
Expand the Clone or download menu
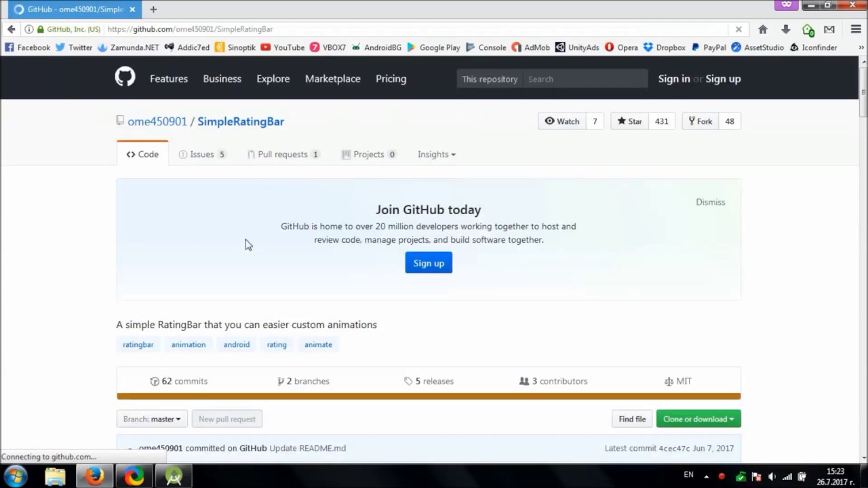698,419
